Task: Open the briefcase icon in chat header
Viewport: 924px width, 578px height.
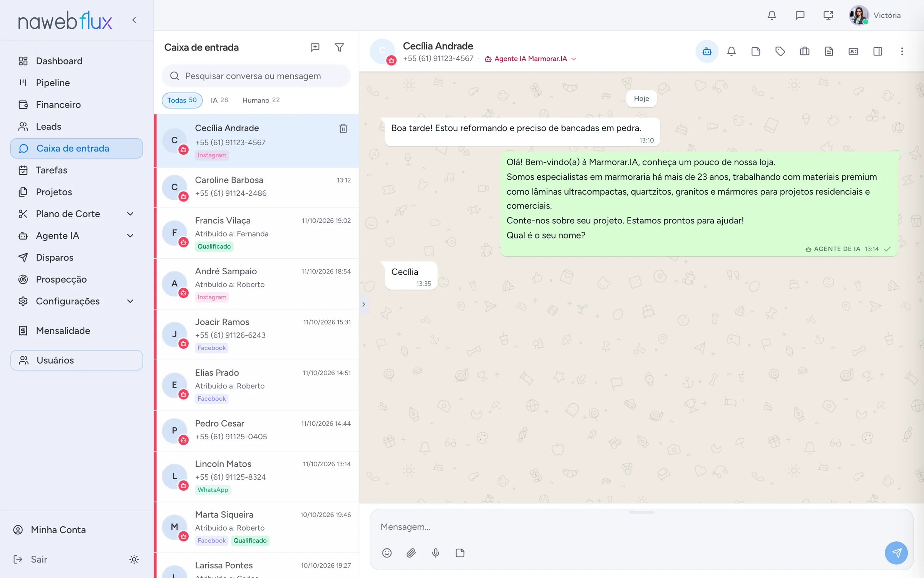Action: 805,51
